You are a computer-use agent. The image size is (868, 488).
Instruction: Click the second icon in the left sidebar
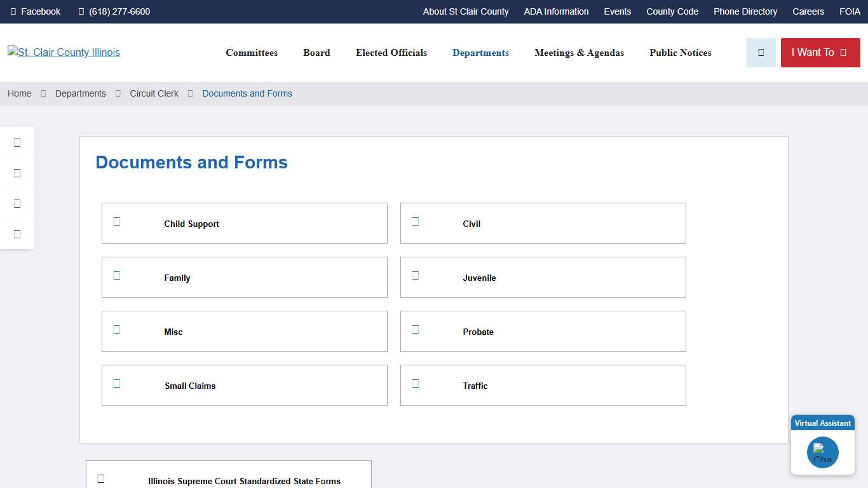pos(17,173)
